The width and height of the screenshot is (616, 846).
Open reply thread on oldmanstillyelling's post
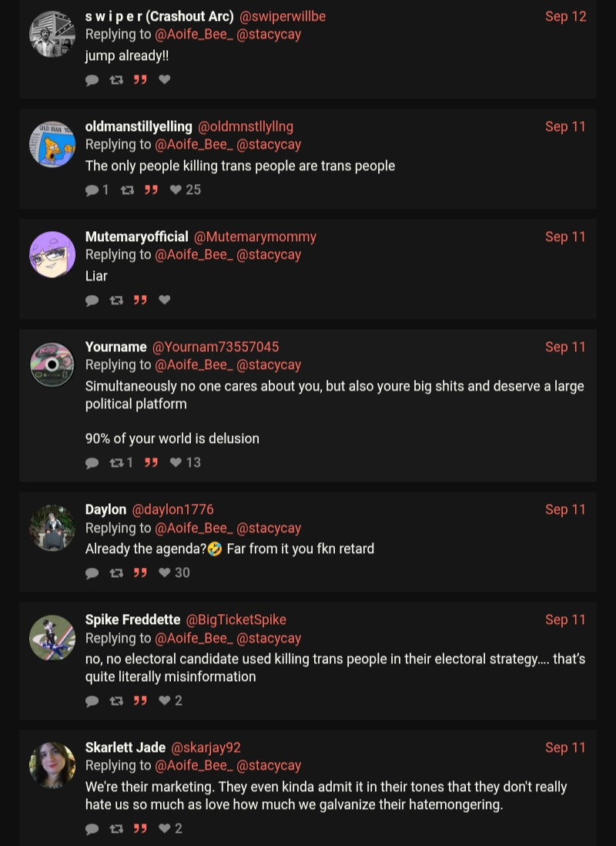(x=92, y=190)
